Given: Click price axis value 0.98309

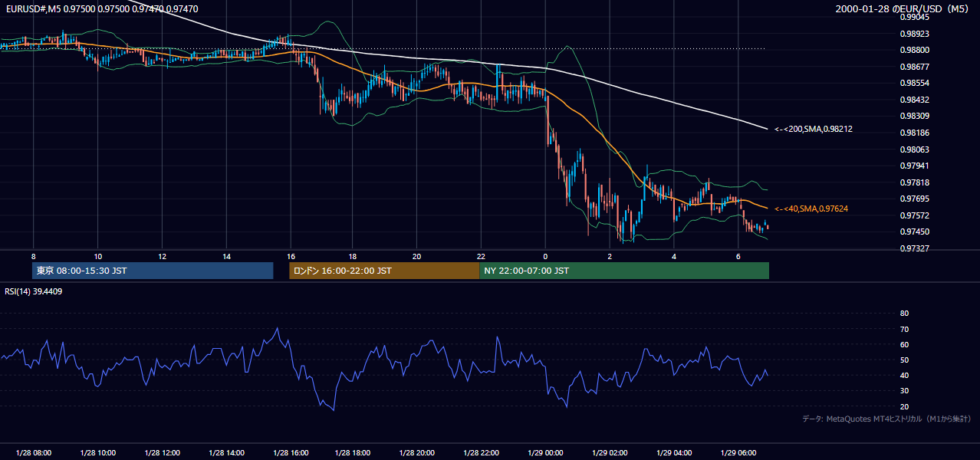Looking at the screenshot, I should tap(915, 116).
